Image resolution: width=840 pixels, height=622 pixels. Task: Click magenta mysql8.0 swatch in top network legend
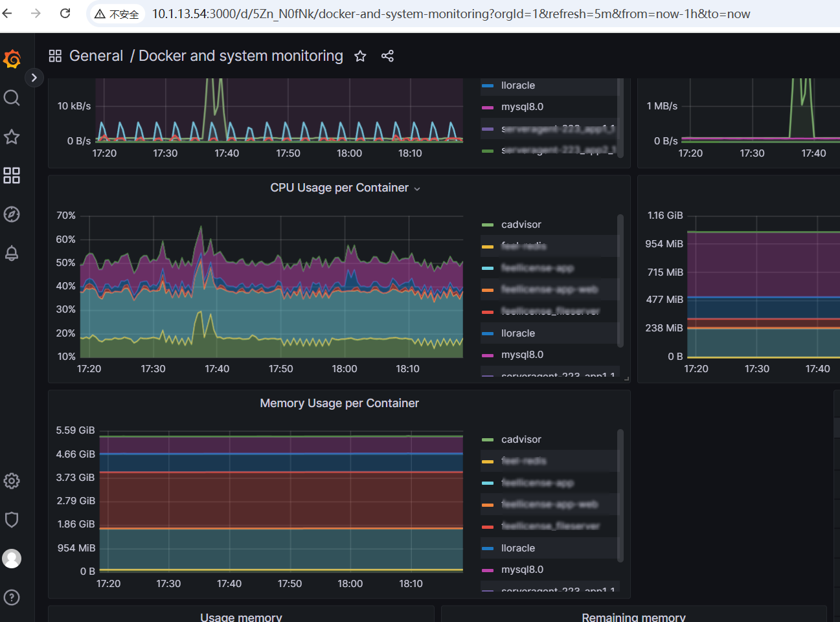pos(488,107)
